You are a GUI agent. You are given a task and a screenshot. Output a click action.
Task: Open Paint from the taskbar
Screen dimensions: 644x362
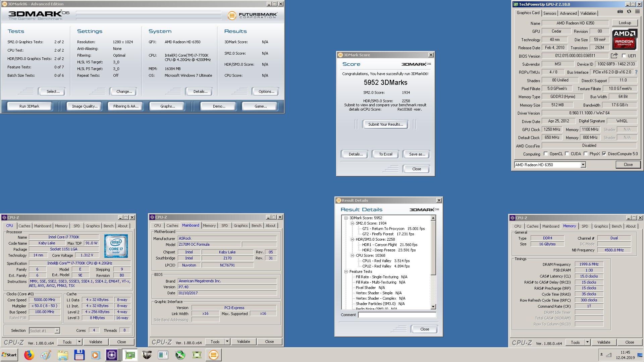coord(46,355)
